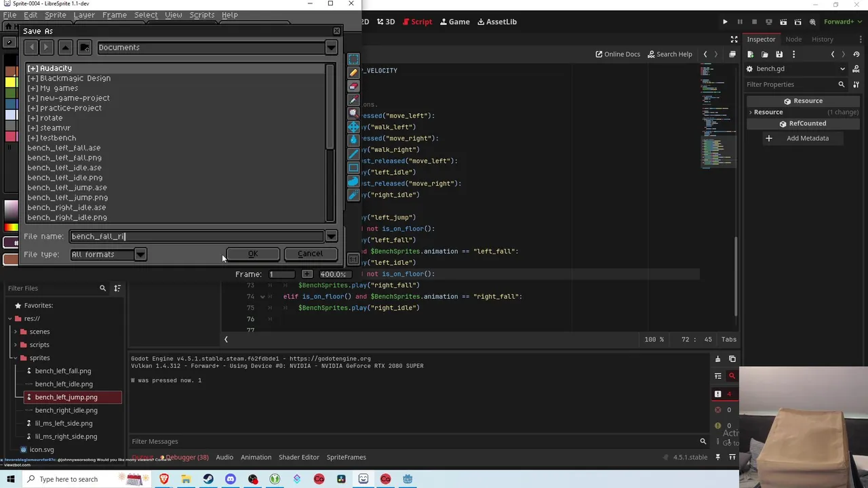Open File name history dropdown

[x=331, y=237]
